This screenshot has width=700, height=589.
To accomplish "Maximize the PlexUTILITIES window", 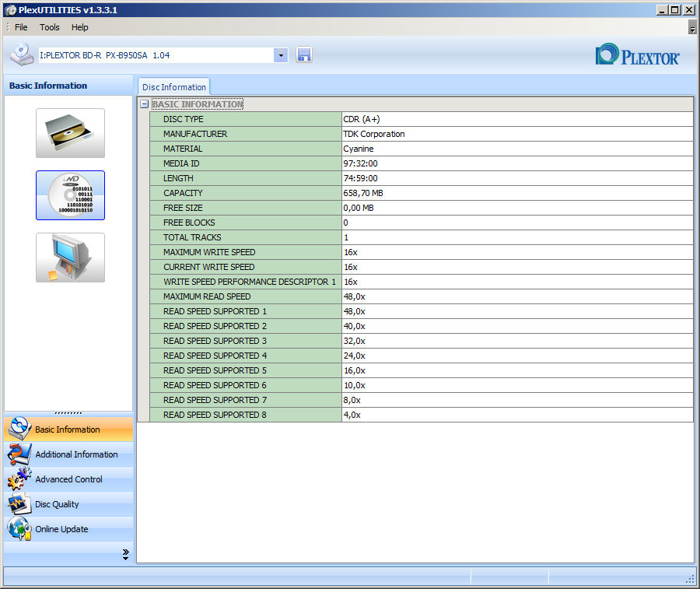I will coord(675,10).
